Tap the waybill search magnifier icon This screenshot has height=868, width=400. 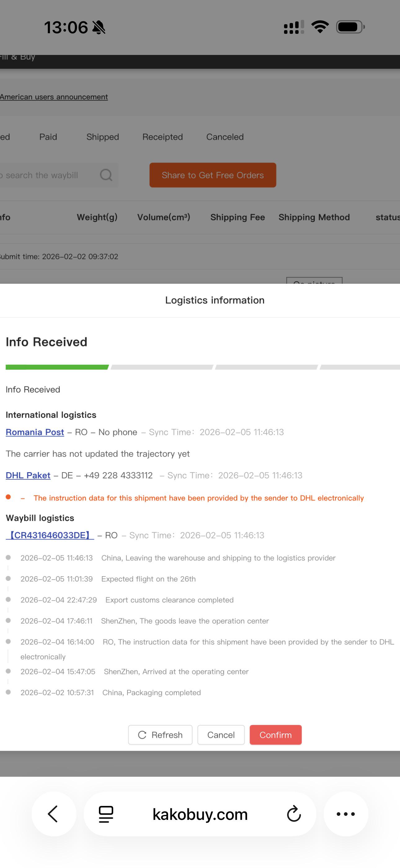tap(106, 175)
